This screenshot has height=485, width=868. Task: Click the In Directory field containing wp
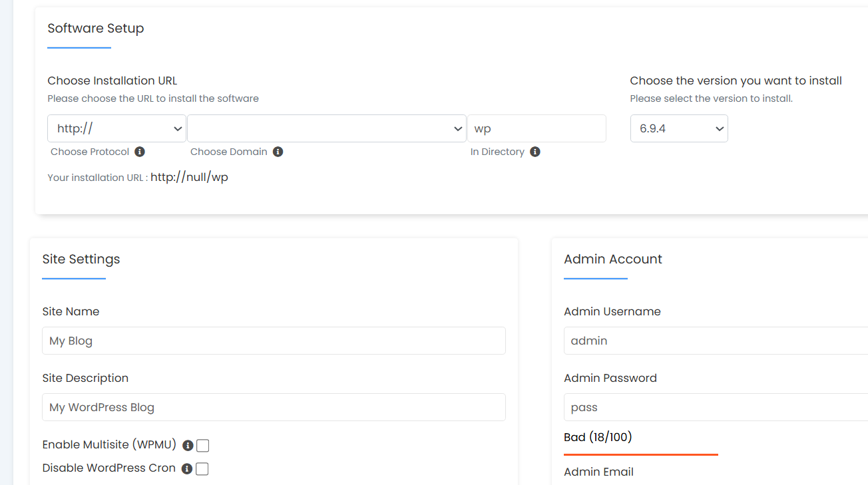[537, 128]
